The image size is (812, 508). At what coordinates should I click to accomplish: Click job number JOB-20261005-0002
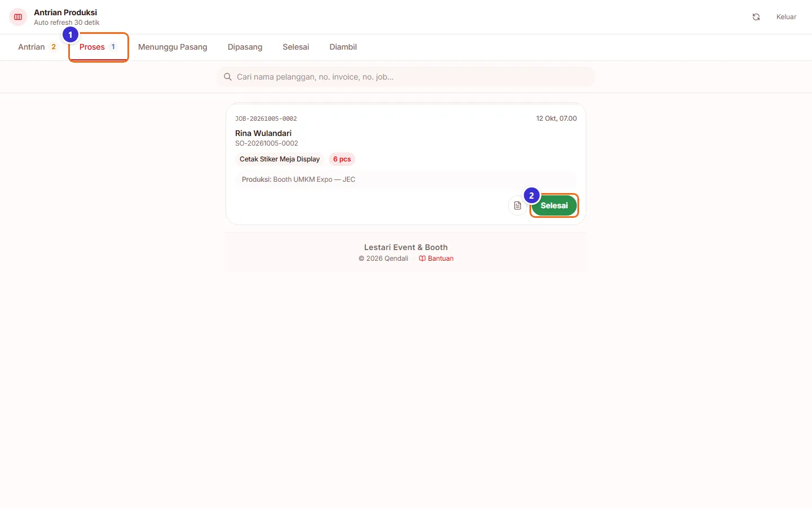click(266, 119)
